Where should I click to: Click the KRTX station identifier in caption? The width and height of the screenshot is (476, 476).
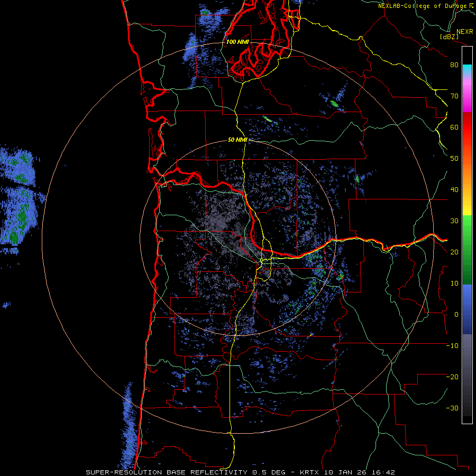click(x=310, y=472)
